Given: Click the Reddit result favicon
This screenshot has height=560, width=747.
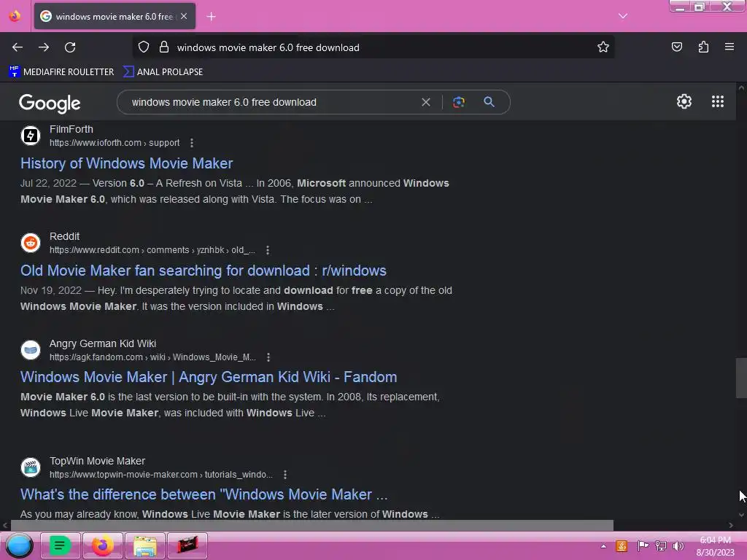Looking at the screenshot, I should 31,243.
